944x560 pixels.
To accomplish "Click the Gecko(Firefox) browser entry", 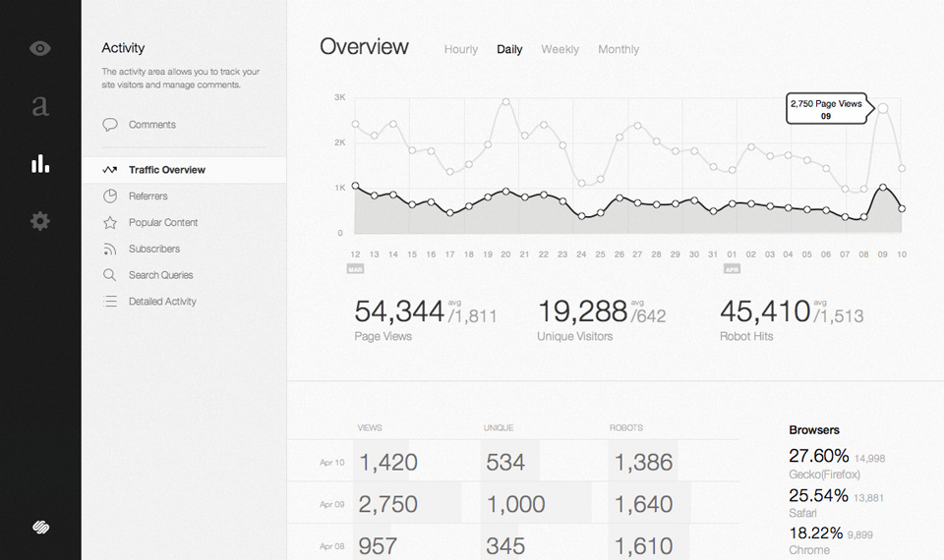I will 824,475.
